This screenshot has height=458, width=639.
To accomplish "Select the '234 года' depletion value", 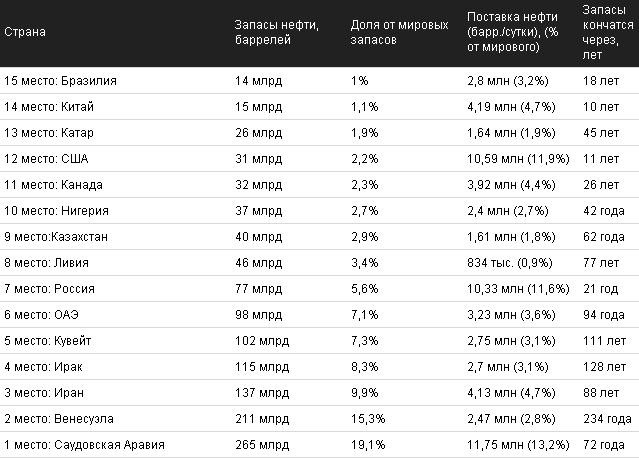I will click(607, 419).
